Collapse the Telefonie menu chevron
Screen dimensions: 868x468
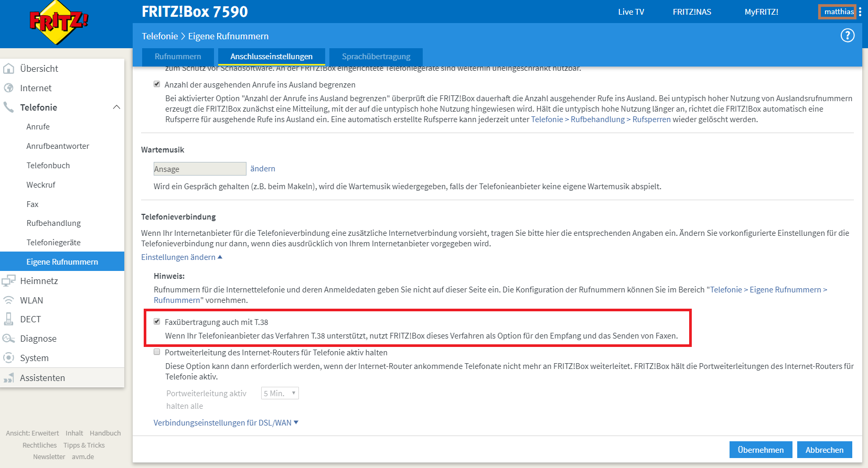[116, 107]
